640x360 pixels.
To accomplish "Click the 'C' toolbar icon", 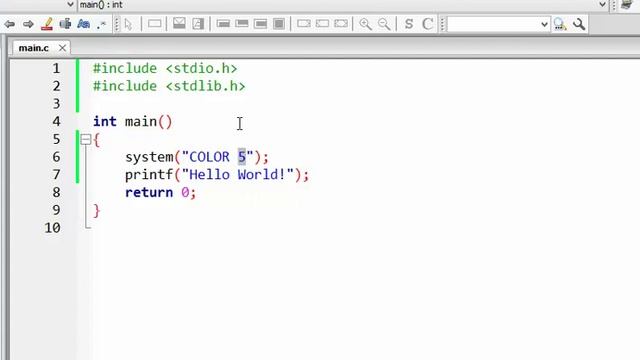I will click(x=427, y=24).
